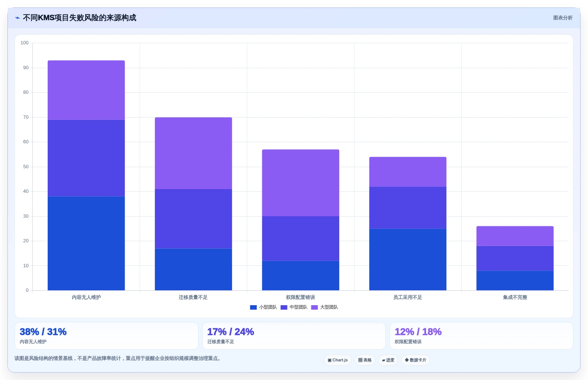
Task: Click the 员工采用不足 x-axis label
Action: click(408, 297)
